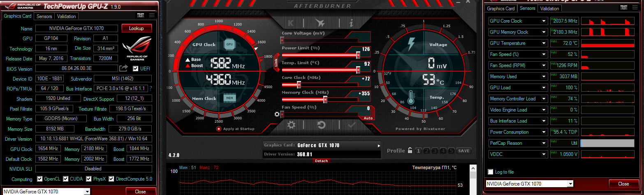
Task: Click the Core Clock slider handle
Action: (299, 85)
